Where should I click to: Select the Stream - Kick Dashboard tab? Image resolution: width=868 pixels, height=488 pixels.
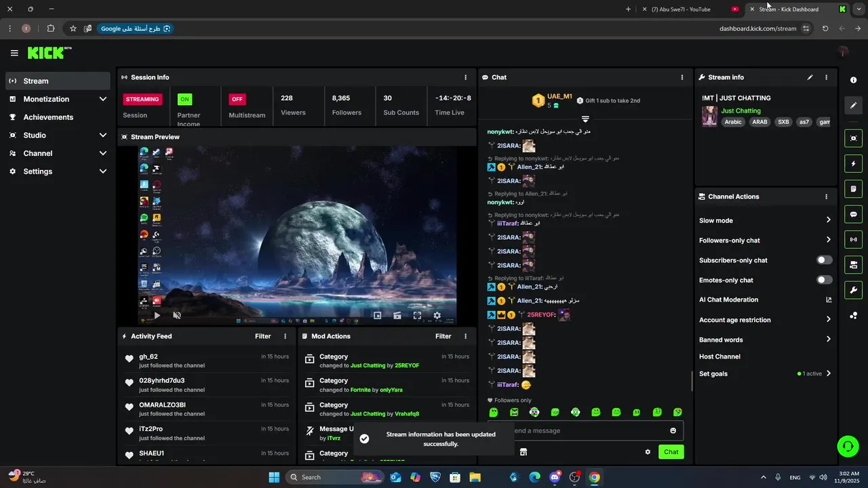[797, 9]
